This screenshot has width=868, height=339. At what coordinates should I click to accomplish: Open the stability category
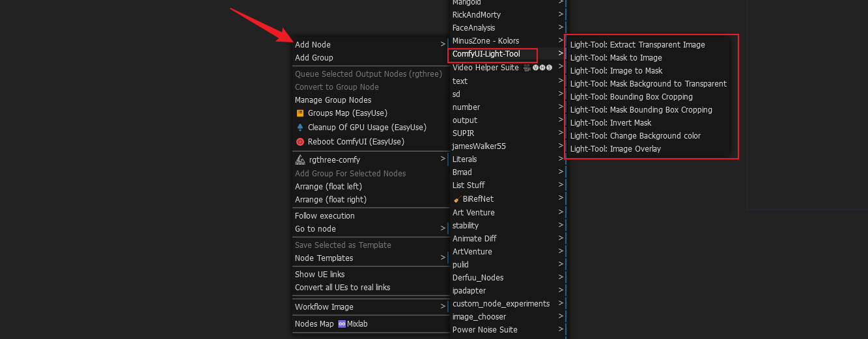tap(507, 226)
